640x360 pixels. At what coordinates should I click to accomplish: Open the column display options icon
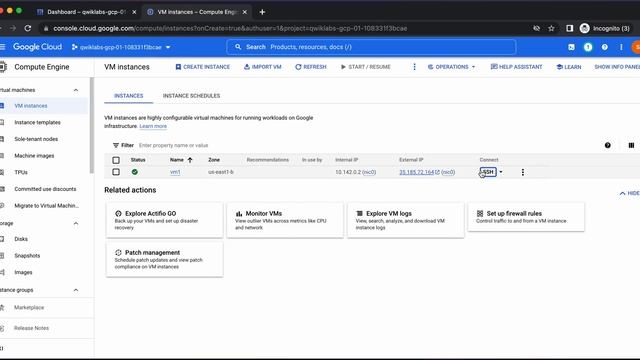click(x=631, y=145)
